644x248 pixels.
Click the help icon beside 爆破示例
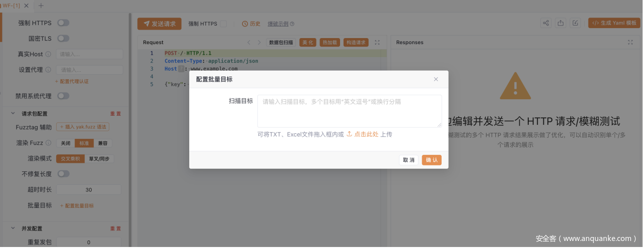point(292,24)
